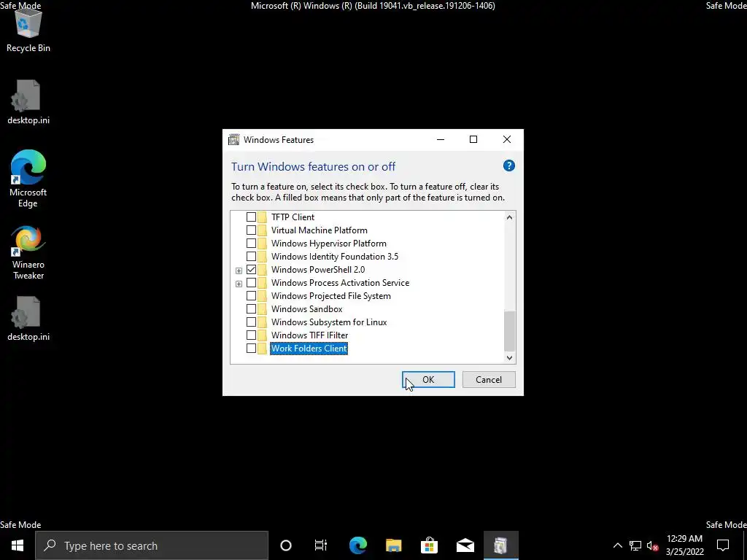Click the folder icon next to Windows Sandbox
Image resolution: width=747 pixels, height=560 pixels.
pos(262,309)
